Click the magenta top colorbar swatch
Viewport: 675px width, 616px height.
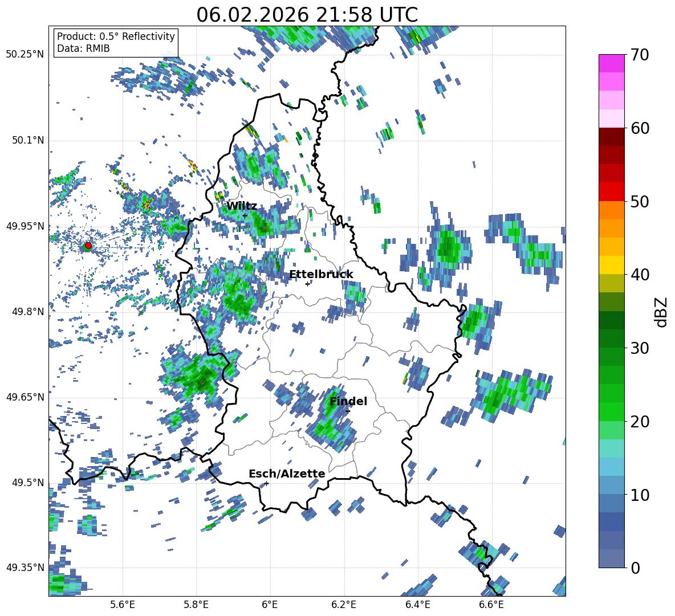point(611,64)
